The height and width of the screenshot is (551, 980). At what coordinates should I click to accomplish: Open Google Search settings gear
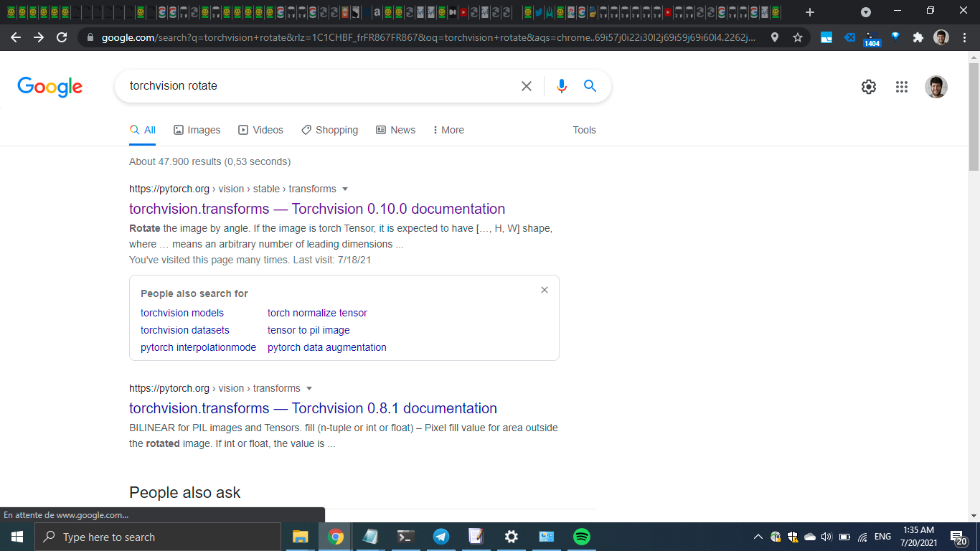point(868,86)
